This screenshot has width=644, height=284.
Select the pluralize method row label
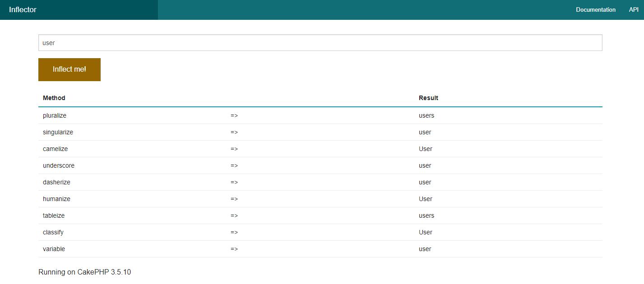[x=55, y=115]
